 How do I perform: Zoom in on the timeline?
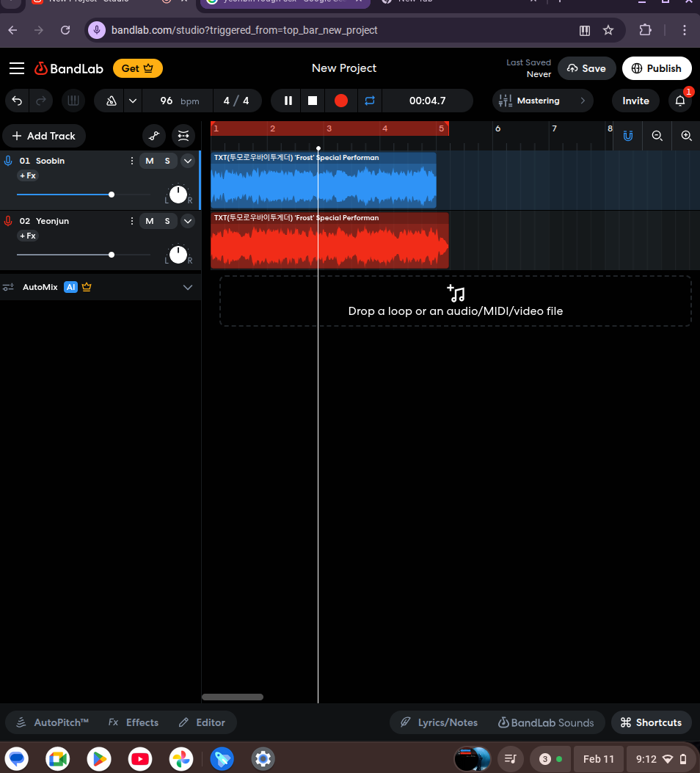coord(686,136)
